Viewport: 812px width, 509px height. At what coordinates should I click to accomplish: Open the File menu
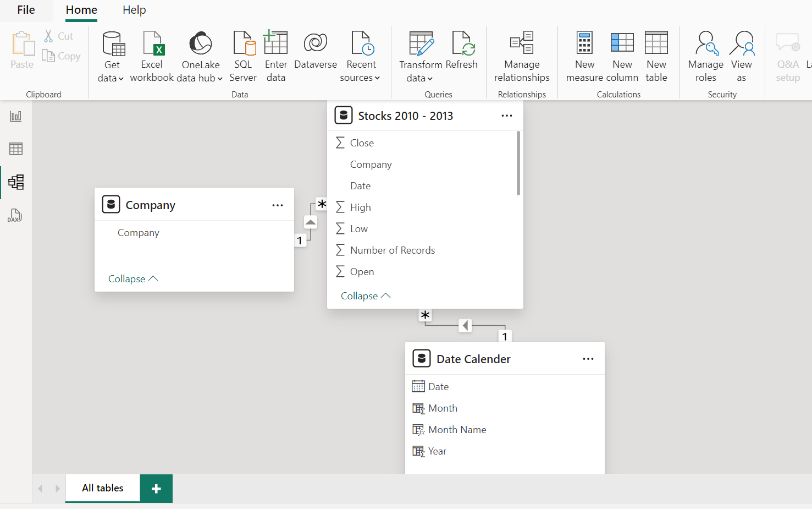pos(26,10)
